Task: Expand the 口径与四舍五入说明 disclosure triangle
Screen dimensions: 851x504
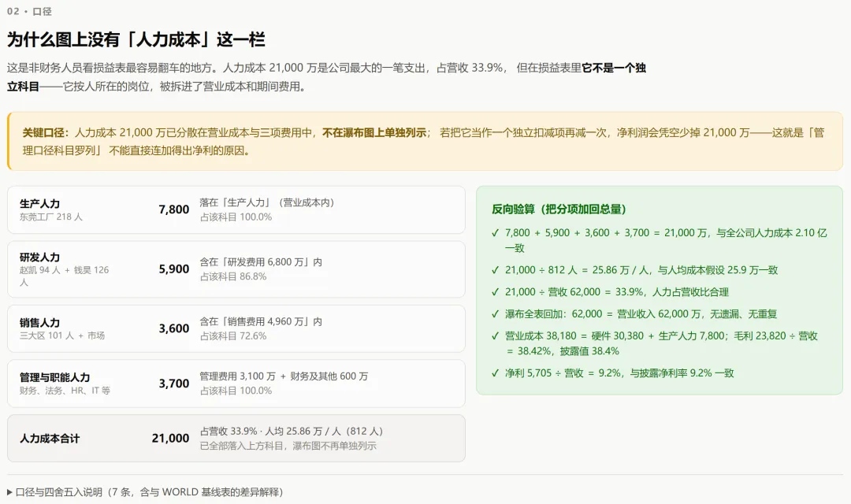Action: click(x=9, y=492)
